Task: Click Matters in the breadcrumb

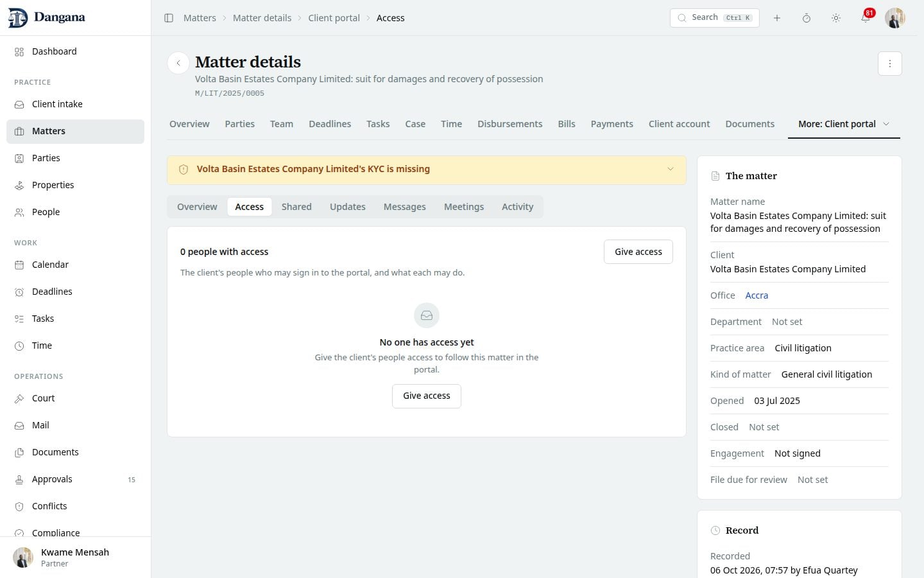Action: click(200, 18)
